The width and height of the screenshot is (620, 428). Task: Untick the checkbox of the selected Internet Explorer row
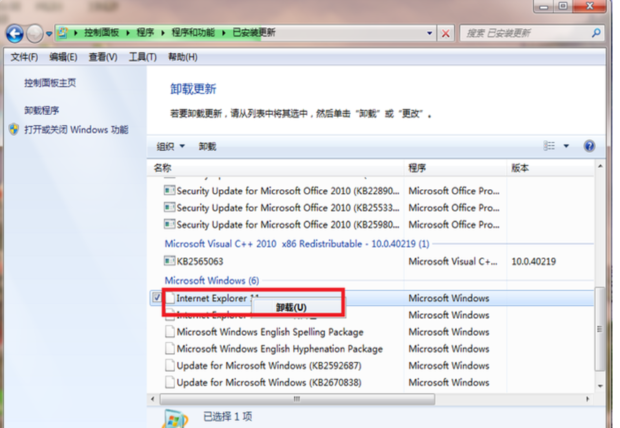[157, 297]
